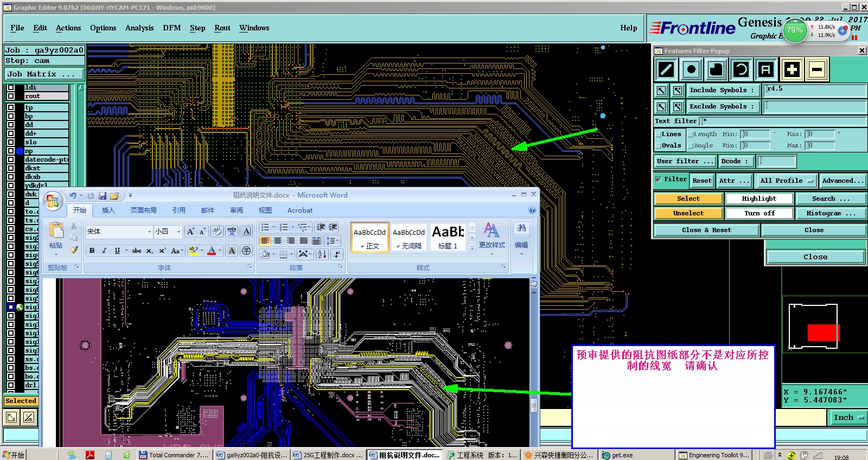Open the Paragraph dialog launcher (段落)

coord(341,267)
